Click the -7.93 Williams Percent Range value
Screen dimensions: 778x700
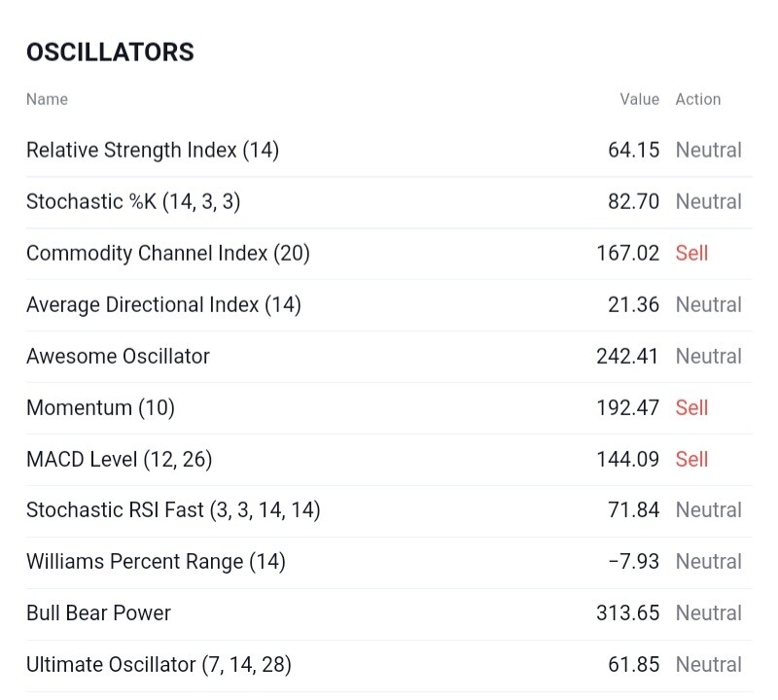[x=634, y=562]
